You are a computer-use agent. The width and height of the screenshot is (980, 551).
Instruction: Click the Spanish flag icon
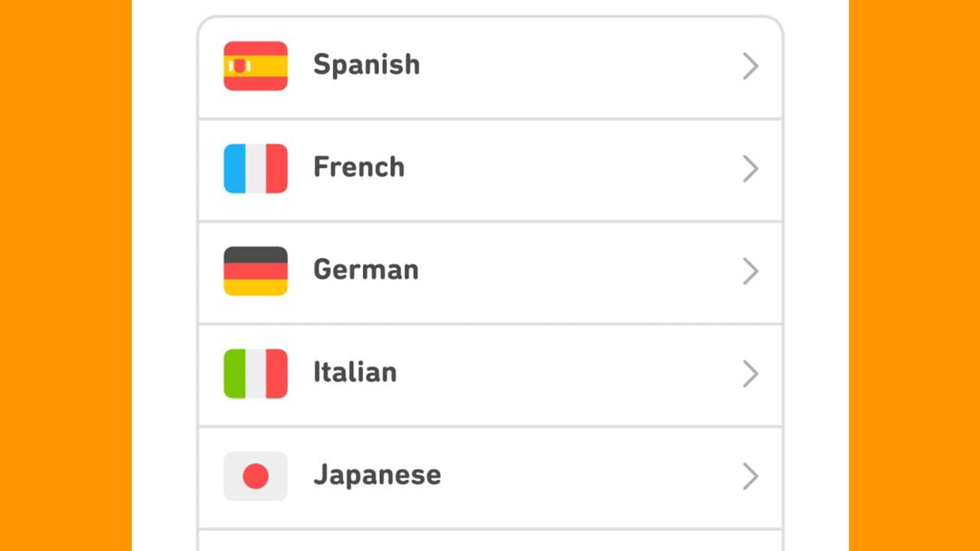(255, 66)
